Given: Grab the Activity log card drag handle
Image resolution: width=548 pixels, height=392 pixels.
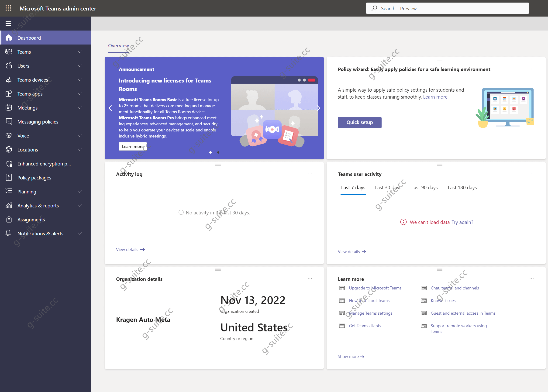Looking at the screenshot, I should tap(218, 165).
